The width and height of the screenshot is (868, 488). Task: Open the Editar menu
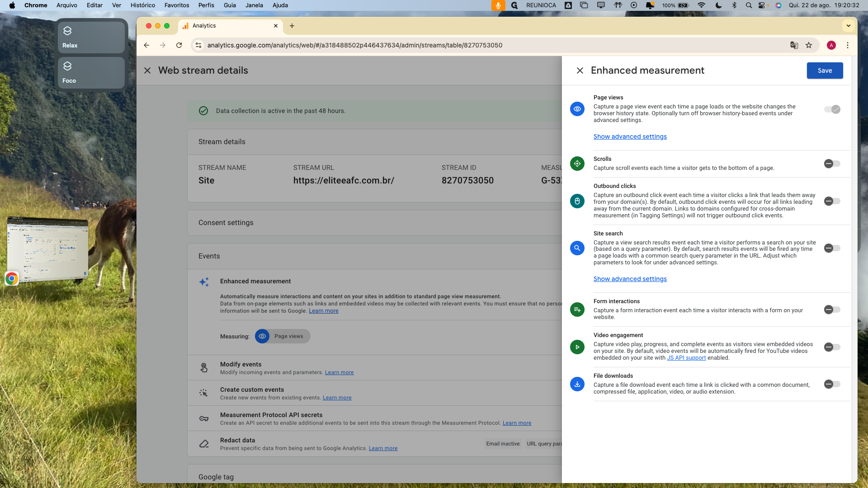coord(94,5)
